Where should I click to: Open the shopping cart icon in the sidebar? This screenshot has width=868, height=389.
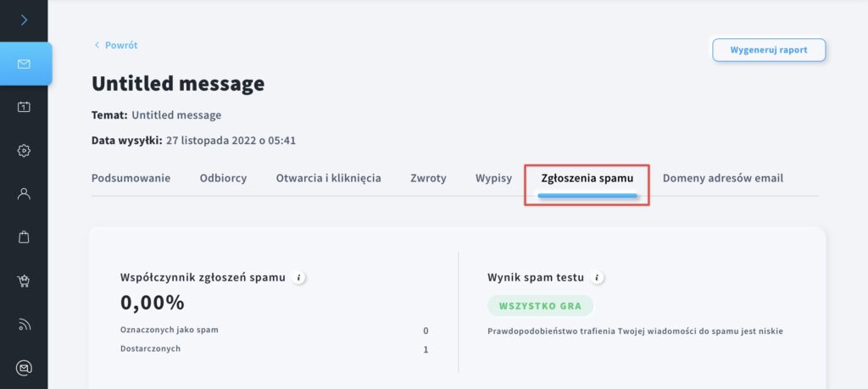tap(24, 281)
